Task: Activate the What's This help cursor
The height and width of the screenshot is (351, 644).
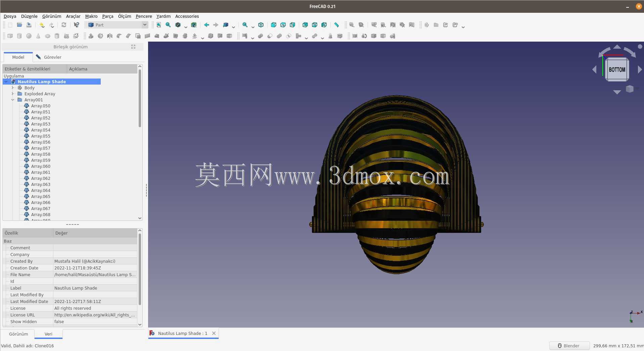Action: [x=77, y=25]
